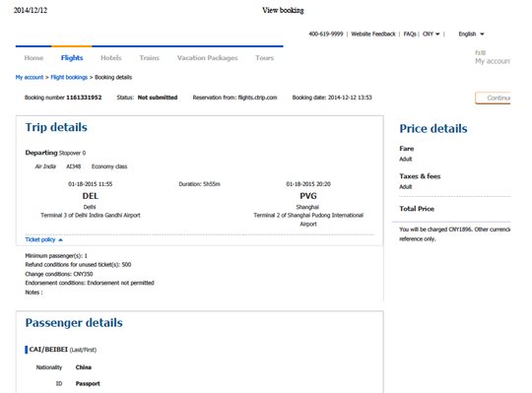Click the Ticket policy arrow icon
The width and height of the screenshot is (532, 393).
[60, 240]
